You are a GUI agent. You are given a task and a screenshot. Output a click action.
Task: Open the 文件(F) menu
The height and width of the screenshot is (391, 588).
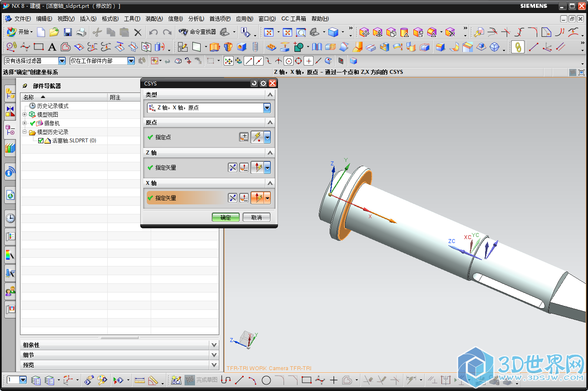point(22,19)
